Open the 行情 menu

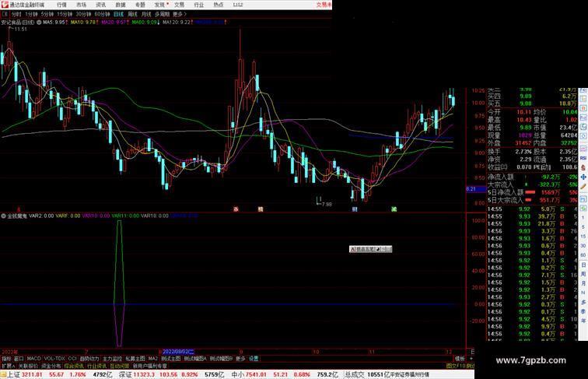click(61, 5)
